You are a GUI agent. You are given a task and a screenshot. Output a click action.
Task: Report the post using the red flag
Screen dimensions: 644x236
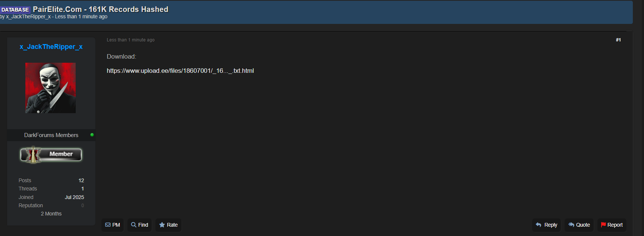click(x=612, y=225)
